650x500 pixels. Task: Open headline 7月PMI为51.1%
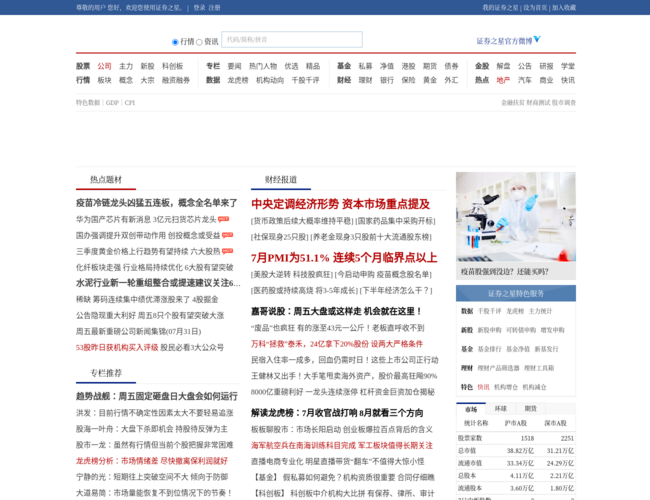tap(344, 257)
